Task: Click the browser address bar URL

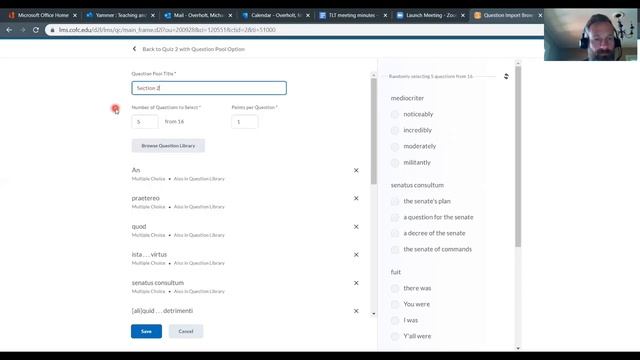Action: pyautogui.click(x=167, y=30)
